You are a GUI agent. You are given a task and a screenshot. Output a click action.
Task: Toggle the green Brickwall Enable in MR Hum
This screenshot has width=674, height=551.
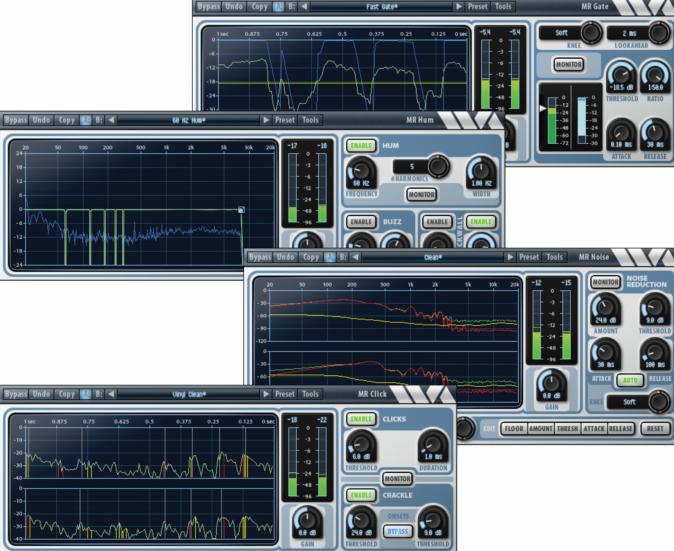pyautogui.click(x=481, y=222)
